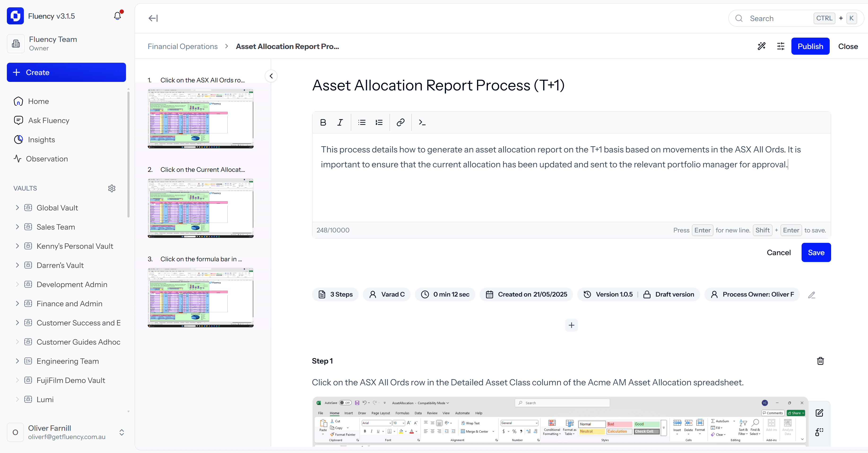The height and width of the screenshot is (453, 868).
Task: Collapse the steps thumbnail panel
Action: [x=271, y=76]
